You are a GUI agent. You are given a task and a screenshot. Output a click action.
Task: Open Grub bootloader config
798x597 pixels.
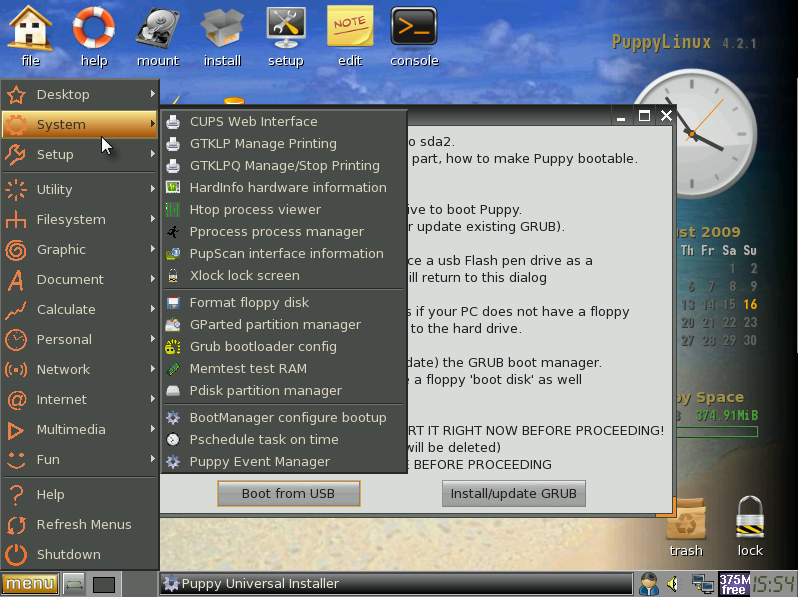pos(284,347)
